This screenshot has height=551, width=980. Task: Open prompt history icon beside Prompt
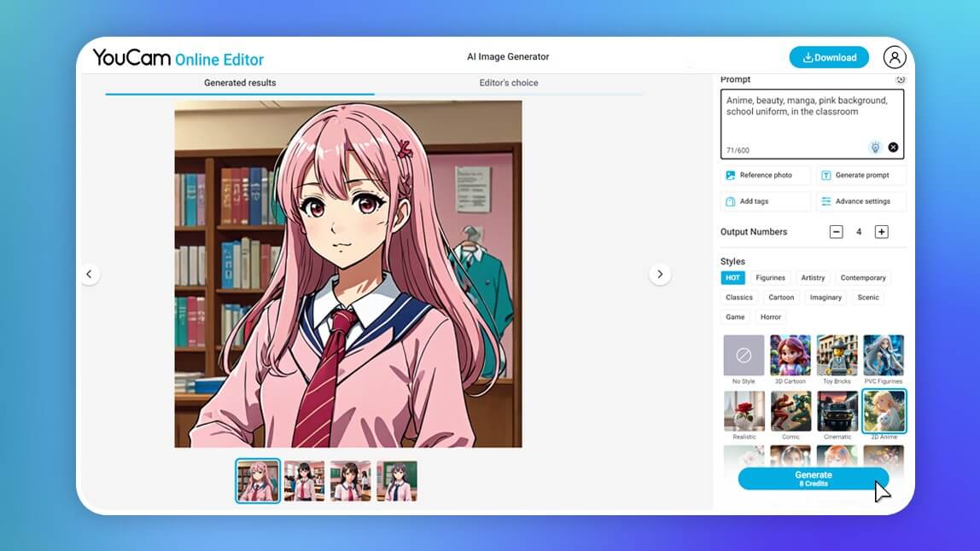900,79
